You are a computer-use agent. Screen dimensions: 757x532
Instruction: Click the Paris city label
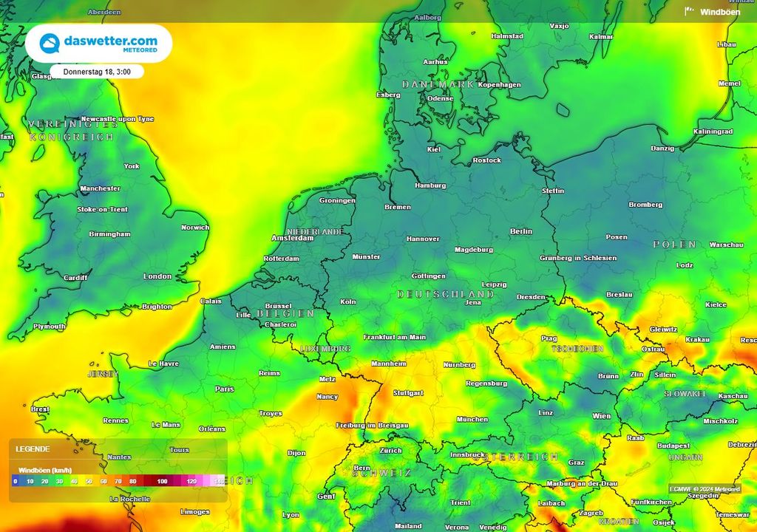pyautogui.click(x=223, y=388)
